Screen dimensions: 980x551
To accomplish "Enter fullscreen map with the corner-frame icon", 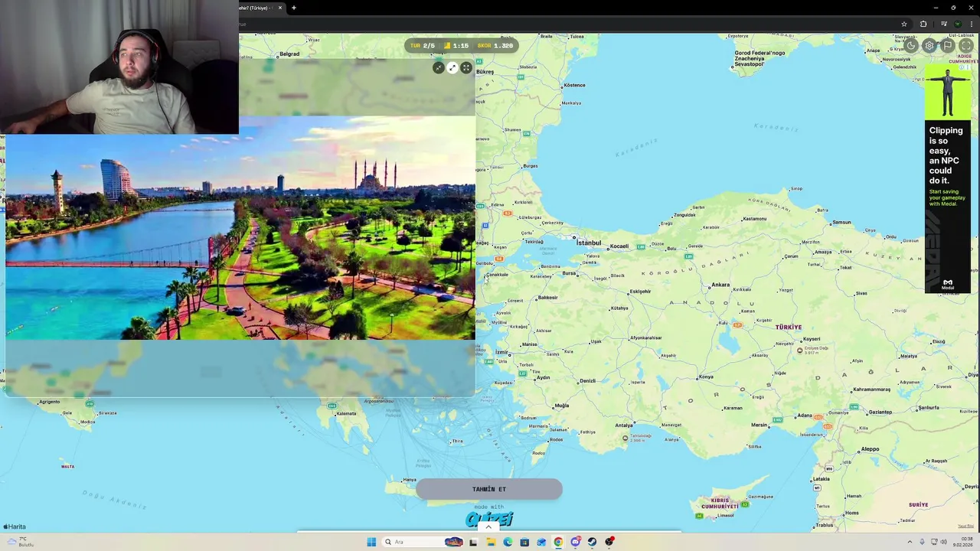I will pyautogui.click(x=966, y=46).
